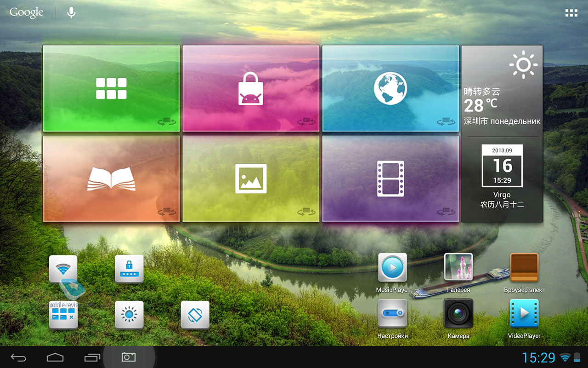The image size is (588, 368).
Task: Open the pink Android market tile
Action: click(251, 88)
